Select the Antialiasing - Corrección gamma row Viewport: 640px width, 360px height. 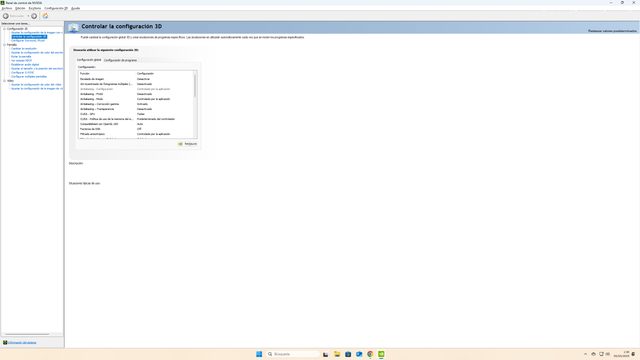(x=137, y=104)
